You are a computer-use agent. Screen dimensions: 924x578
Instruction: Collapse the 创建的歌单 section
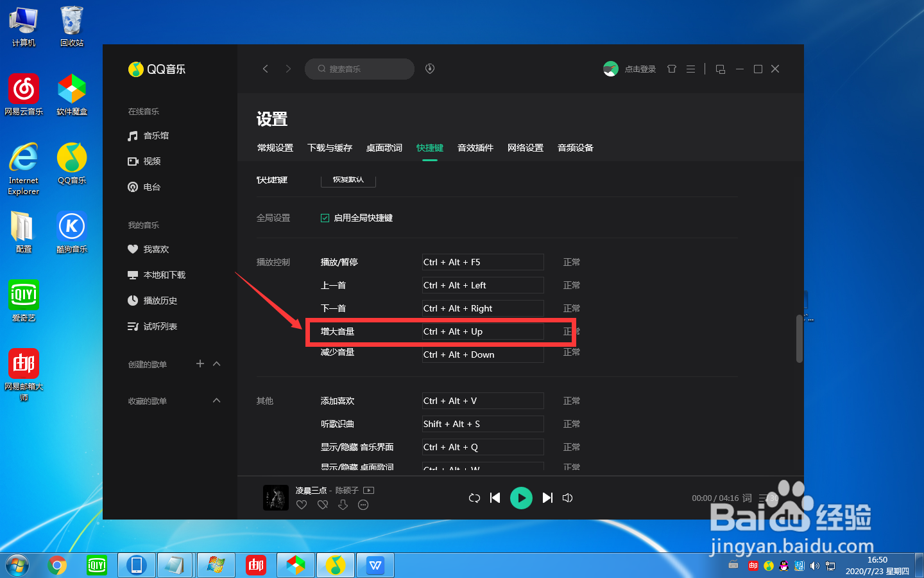click(217, 363)
